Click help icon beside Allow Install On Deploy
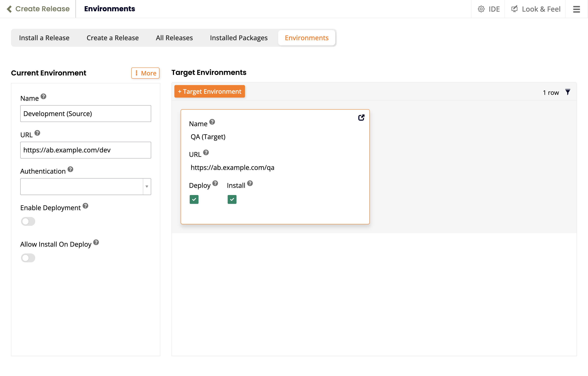This screenshot has height=376, width=588. [96, 242]
